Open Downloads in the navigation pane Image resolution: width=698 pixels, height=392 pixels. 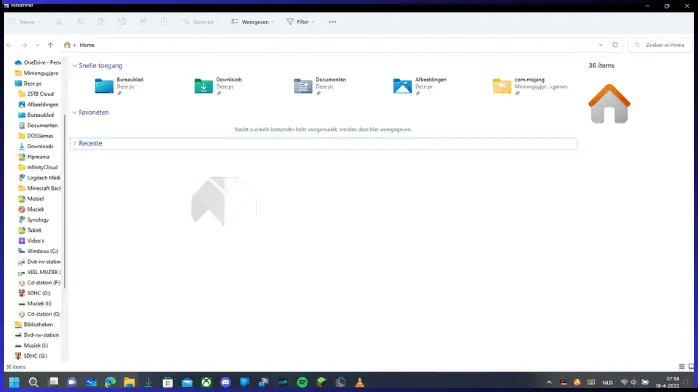click(36, 146)
